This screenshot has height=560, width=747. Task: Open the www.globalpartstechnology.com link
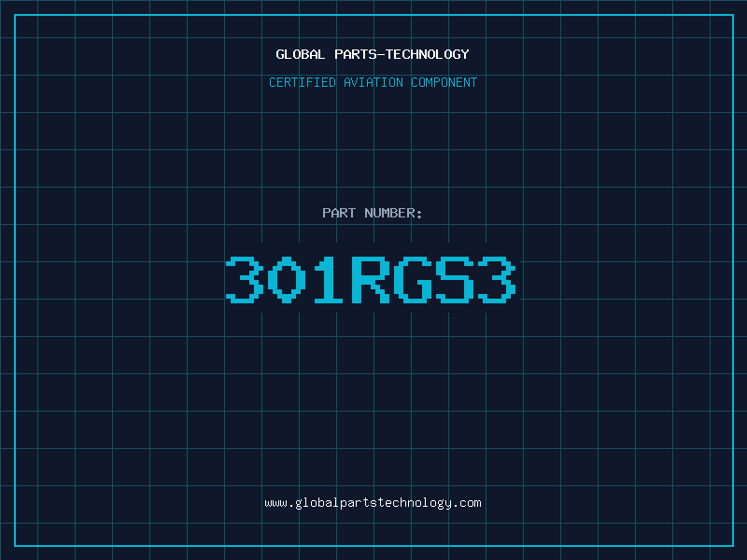373,503
